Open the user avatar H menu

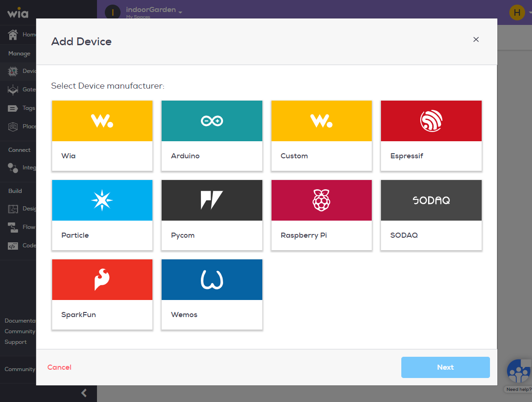[x=517, y=12]
